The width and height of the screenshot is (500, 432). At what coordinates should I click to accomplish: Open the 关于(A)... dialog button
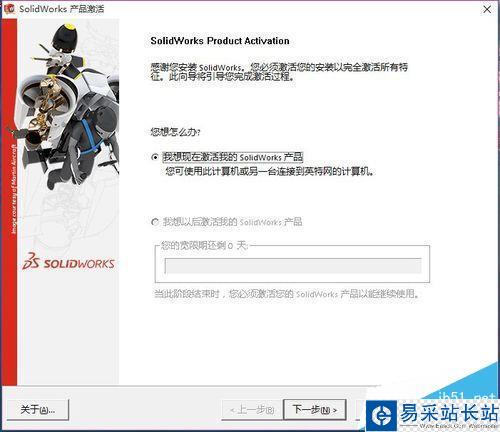coord(38,409)
